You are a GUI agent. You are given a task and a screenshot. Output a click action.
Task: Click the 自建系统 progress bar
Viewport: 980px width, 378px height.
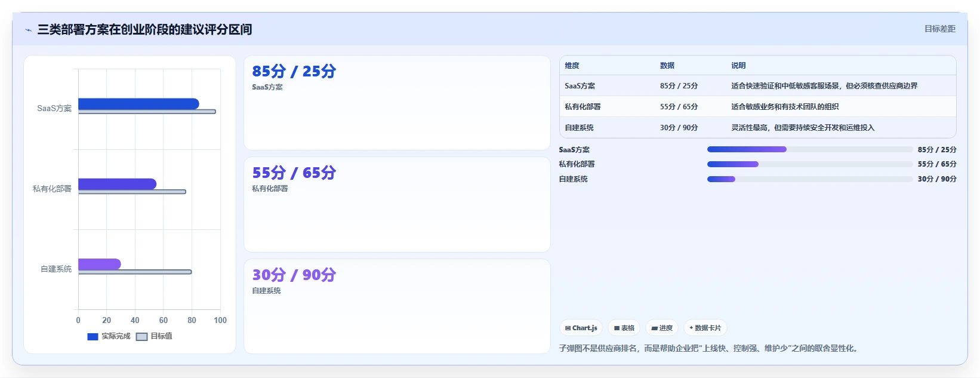[810, 179]
